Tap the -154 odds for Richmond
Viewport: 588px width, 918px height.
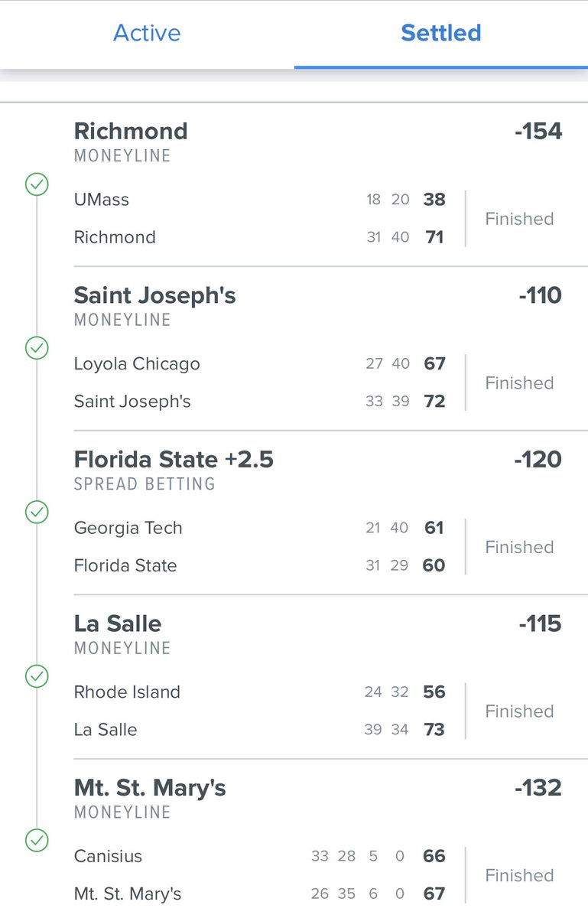coord(538,131)
